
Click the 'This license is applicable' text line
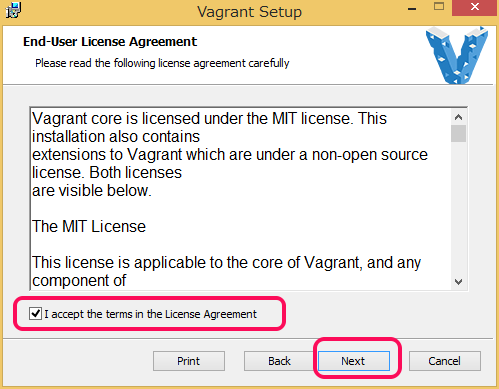click(227, 263)
